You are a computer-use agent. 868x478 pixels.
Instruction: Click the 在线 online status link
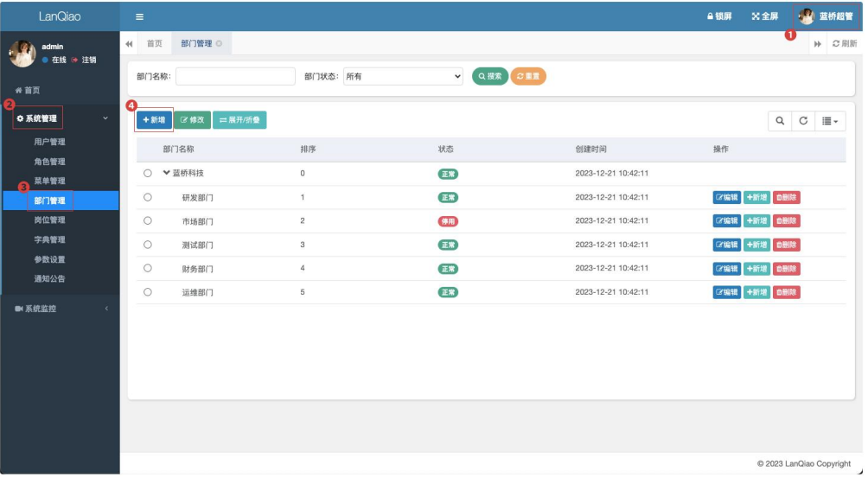click(x=54, y=60)
